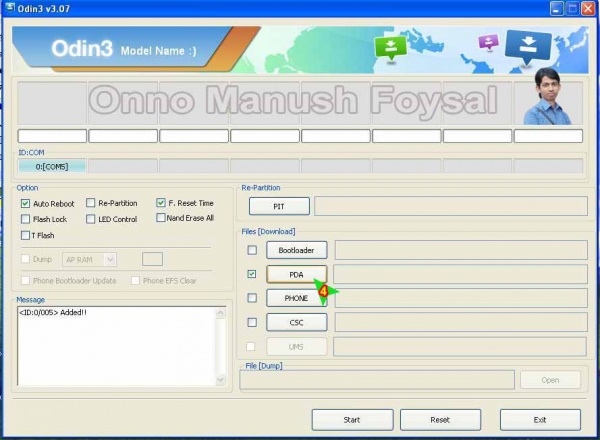Screen dimensions: 600x440
Task: Click the PDA file path field
Action: (x=460, y=274)
